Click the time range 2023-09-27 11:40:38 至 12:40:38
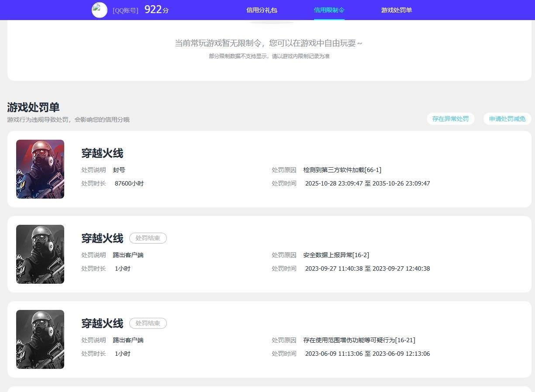535x392 pixels. tap(368, 268)
